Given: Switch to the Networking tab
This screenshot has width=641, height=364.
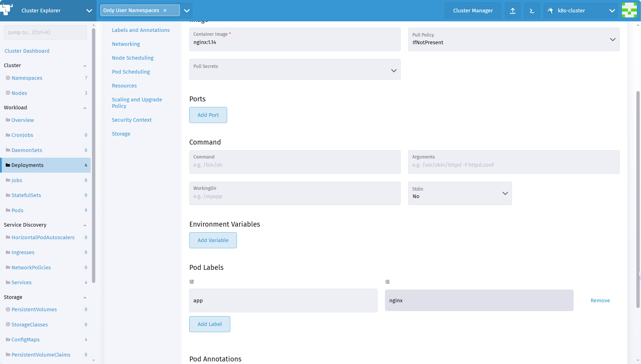Looking at the screenshot, I should [x=126, y=44].
